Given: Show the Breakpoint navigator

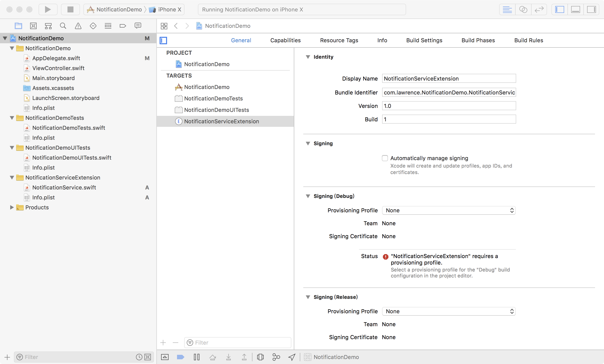Looking at the screenshot, I should click(123, 26).
